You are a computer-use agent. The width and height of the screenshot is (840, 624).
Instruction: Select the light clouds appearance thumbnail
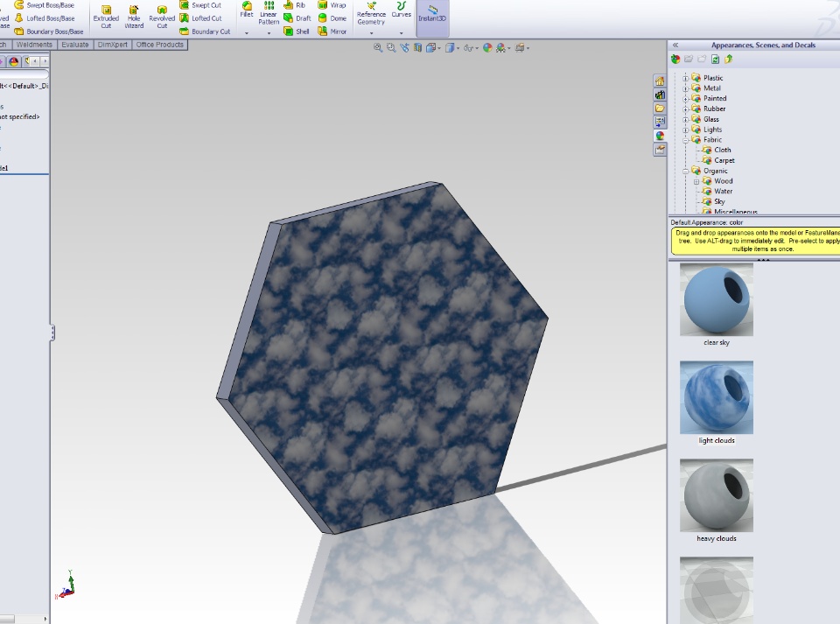[717, 397]
